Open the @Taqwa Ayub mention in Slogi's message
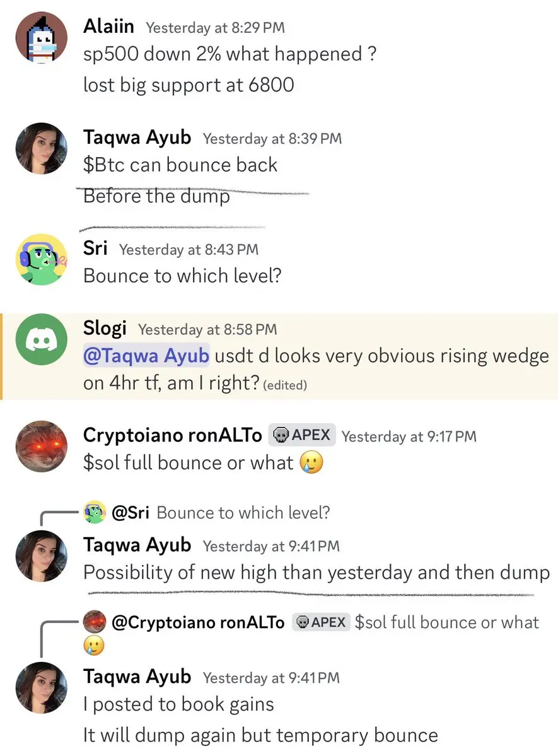Screen dimensions: 558x756 tap(146, 356)
